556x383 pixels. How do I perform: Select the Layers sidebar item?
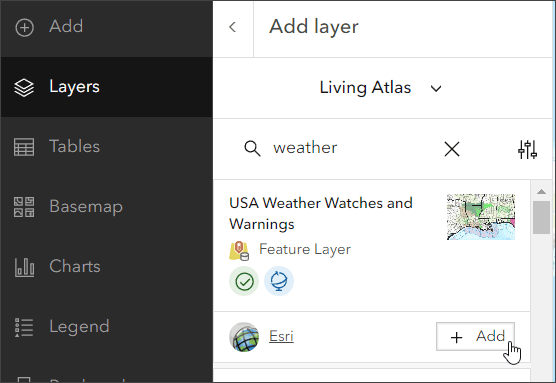click(x=106, y=87)
